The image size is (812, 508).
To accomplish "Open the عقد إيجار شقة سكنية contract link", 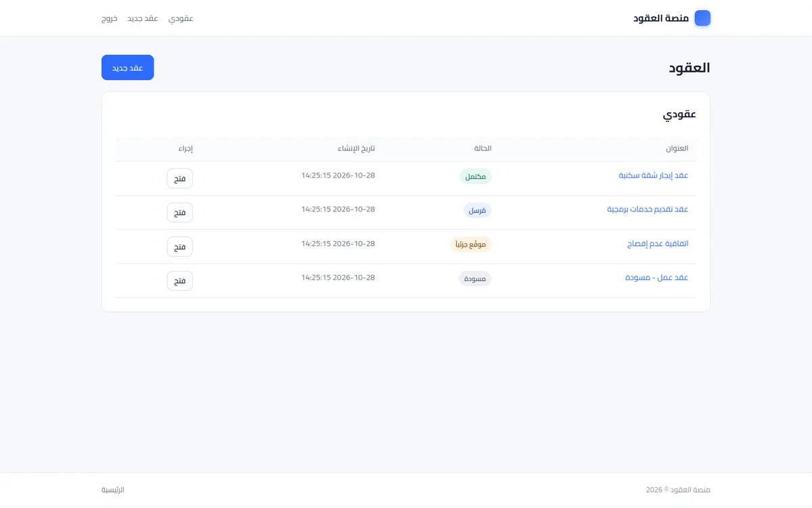I will tap(654, 175).
